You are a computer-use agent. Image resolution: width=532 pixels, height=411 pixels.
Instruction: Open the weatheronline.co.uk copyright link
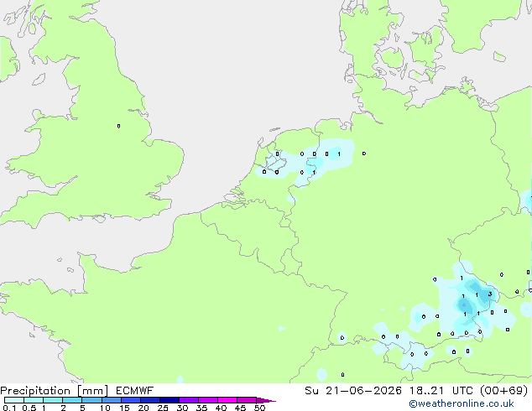coord(462,403)
